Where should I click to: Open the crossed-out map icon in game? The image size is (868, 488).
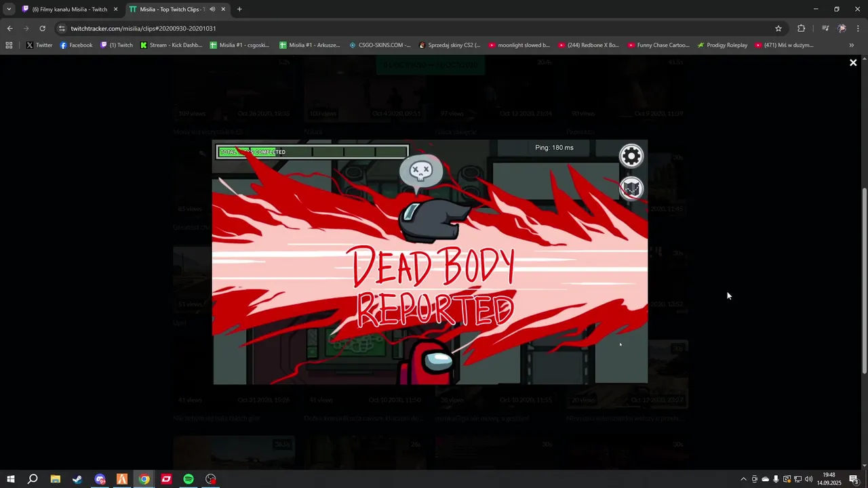pyautogui.click(x=631, y=188)
